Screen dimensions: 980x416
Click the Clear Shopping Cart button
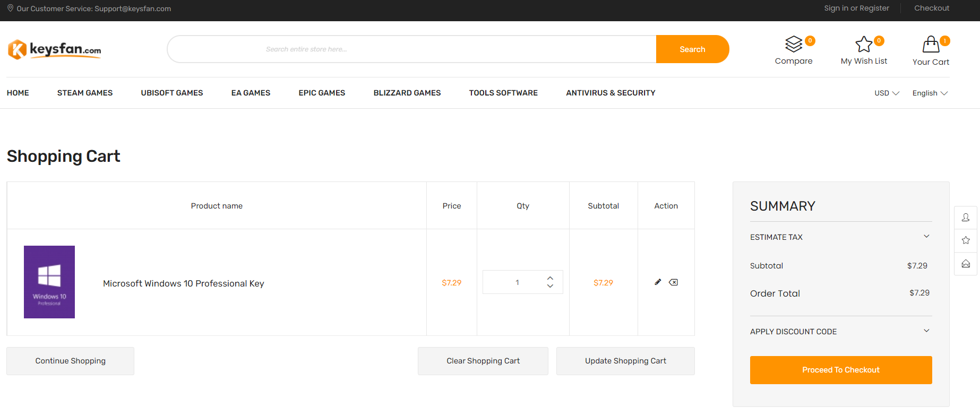click(x=483, y=361)
